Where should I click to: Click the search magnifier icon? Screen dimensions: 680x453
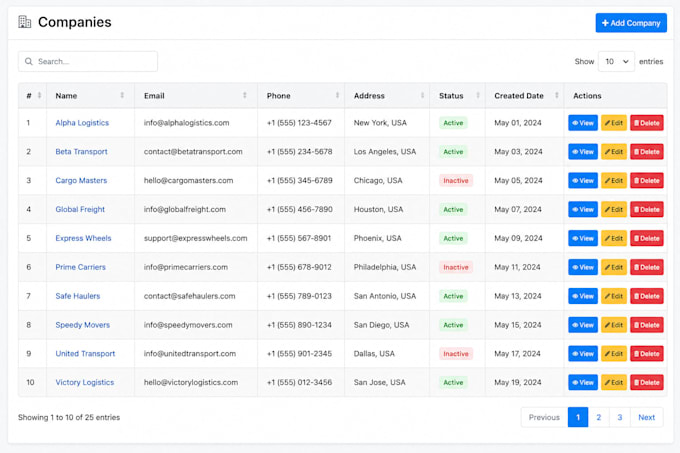click(29, 62)
